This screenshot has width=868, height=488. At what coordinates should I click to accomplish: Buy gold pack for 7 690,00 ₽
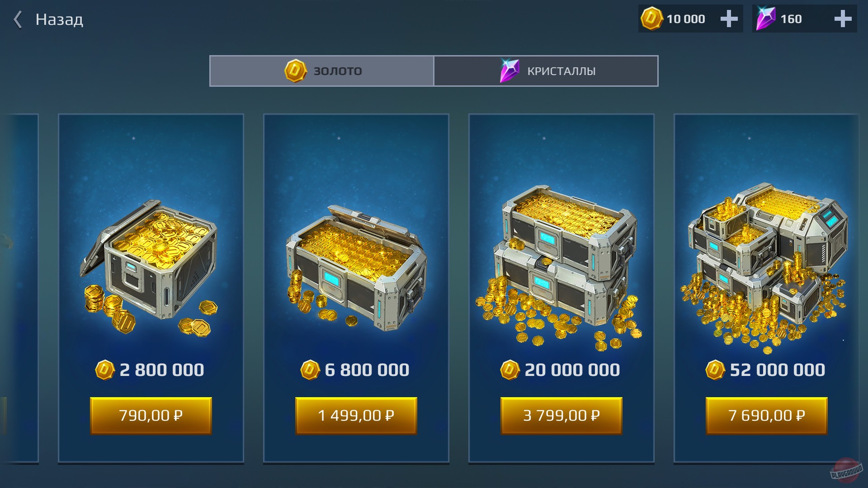(767, 416)
